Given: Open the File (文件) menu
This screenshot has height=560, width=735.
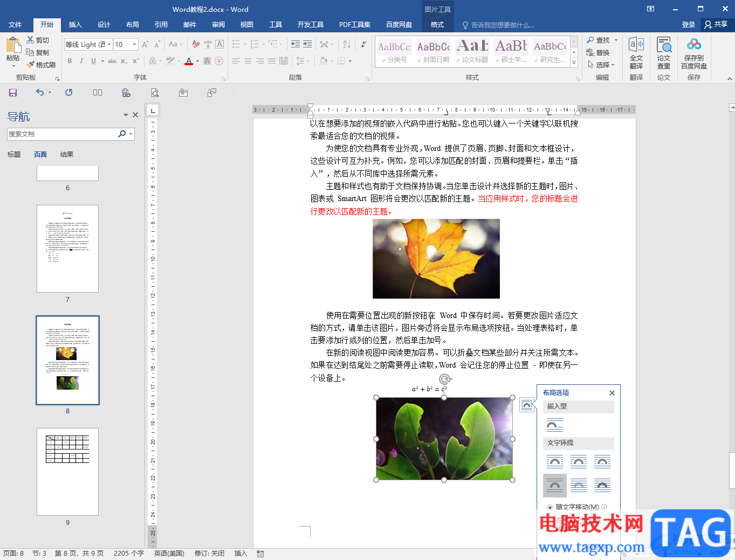Looking at the screenshot, I should pyautogui.click(x=15, y=25).
